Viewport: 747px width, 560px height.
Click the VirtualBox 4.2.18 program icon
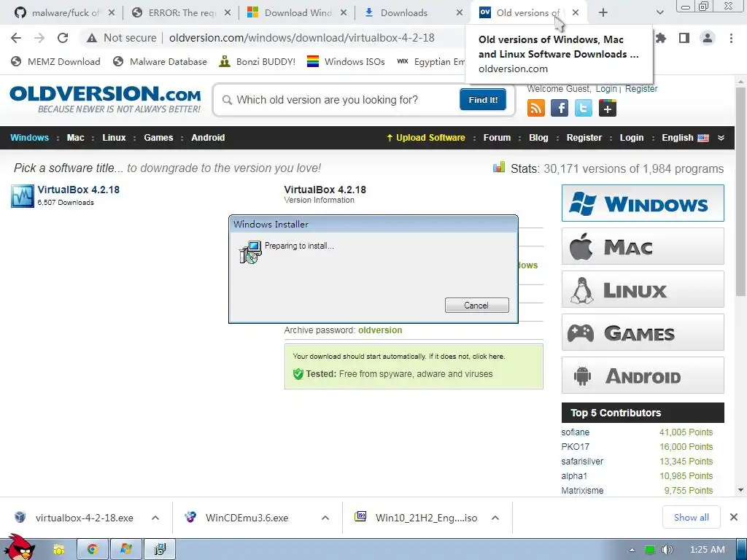point(23,196)
